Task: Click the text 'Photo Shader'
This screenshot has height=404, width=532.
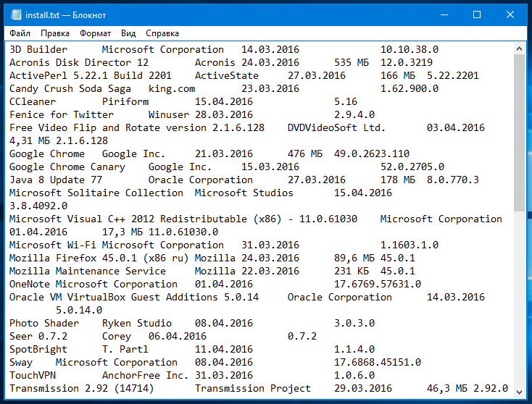Action: 44,324
